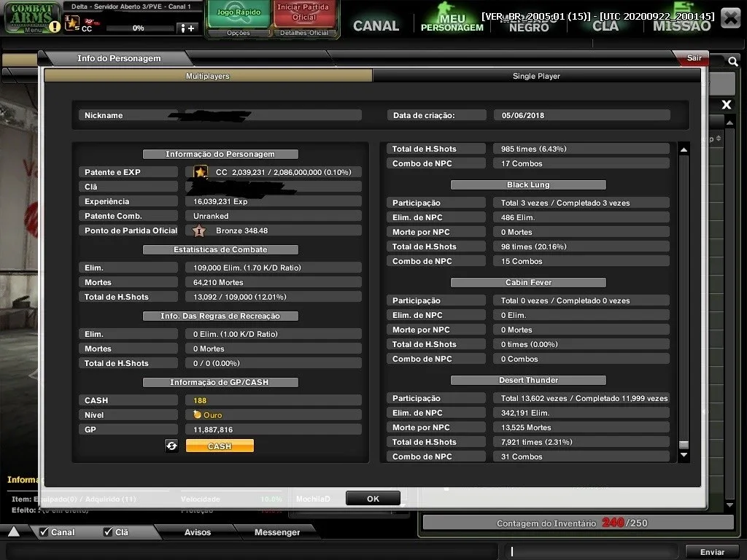Viewport: 747px width, 560px height.
Task: Select the Multiplayers tab
Action: click(208, 76)
